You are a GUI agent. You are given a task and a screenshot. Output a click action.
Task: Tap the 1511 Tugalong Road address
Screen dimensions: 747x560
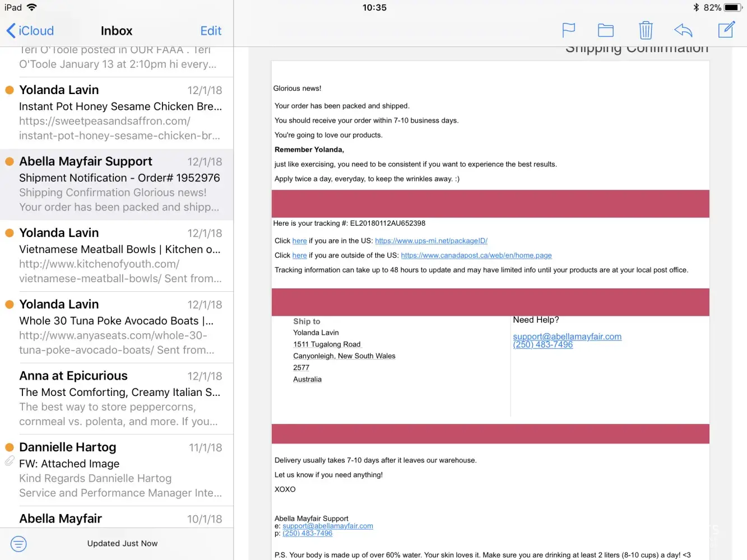[x=327, y=344]
